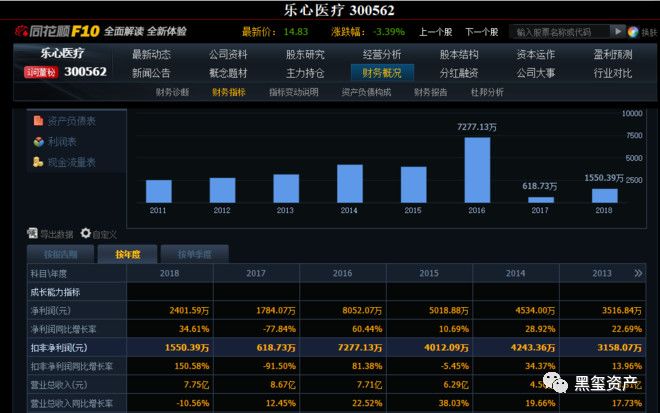Open 利润表 pie-chart item

click(56, 141)
